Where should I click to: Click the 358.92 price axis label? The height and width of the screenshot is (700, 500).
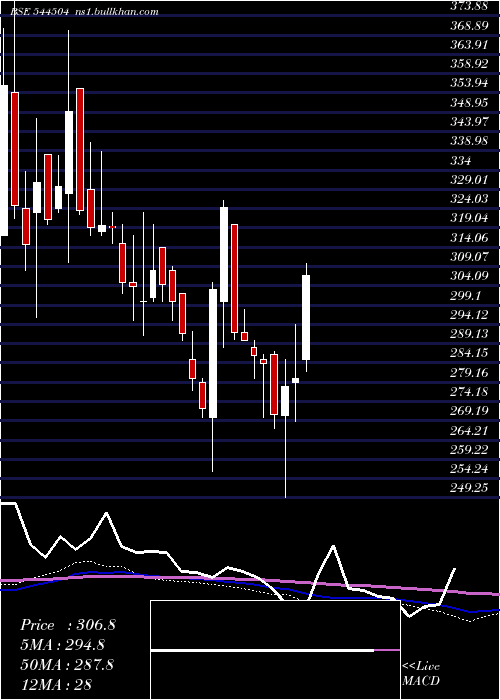469,64
